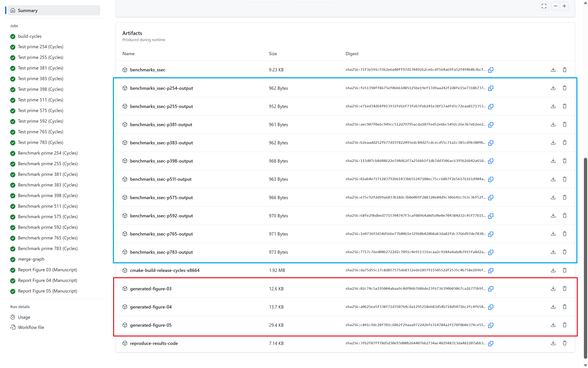
Task: Select the 9.23 KB size value
Action: click(x=276, y=70)
